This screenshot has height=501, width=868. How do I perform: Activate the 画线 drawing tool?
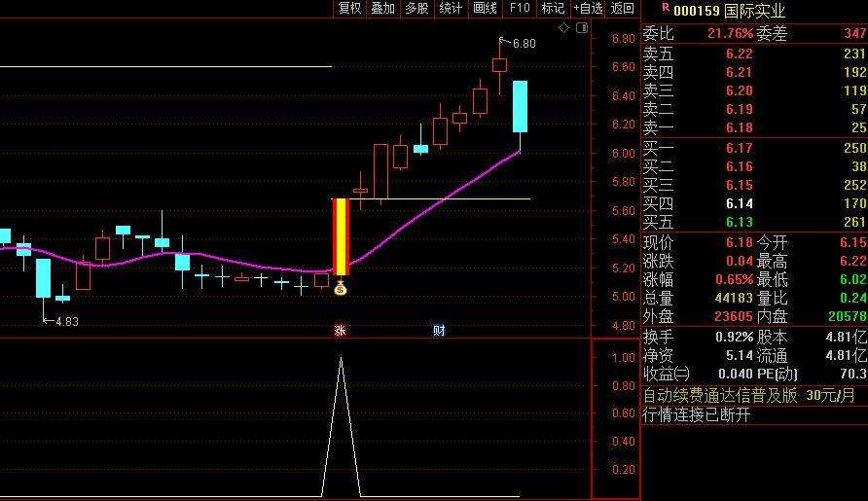[485, 9]
